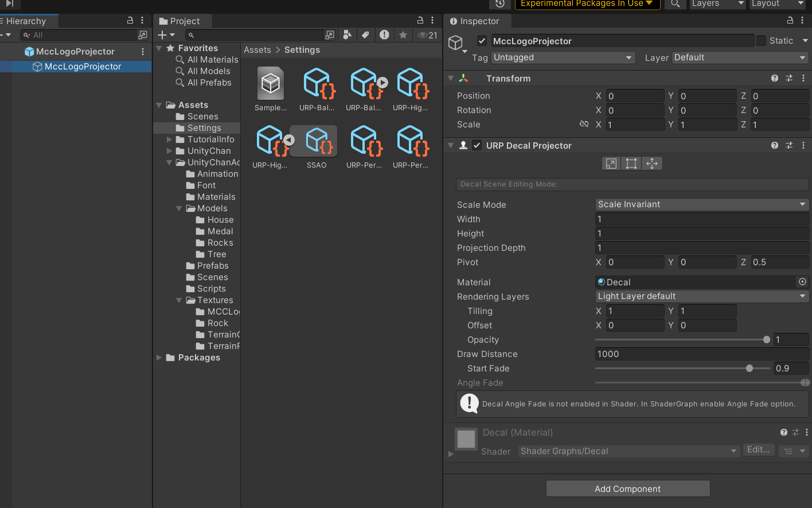Click the shader Edit... button

point(758,450)
